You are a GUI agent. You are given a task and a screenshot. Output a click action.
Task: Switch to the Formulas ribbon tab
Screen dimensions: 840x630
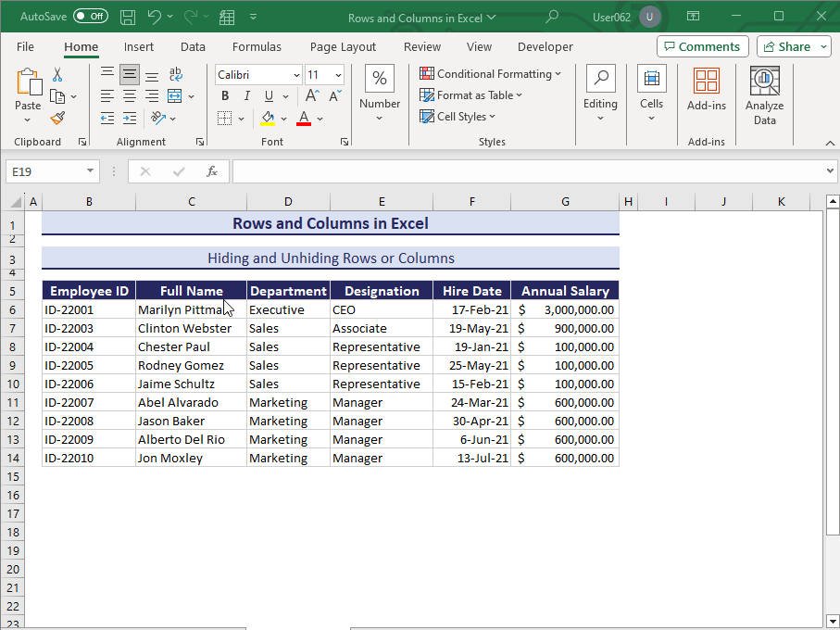pyautogui.click(x=257, y=46)
